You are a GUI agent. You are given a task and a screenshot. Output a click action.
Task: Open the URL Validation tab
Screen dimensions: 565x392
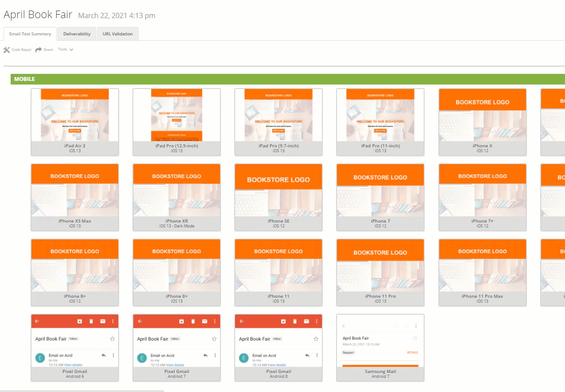coord(118,34)
